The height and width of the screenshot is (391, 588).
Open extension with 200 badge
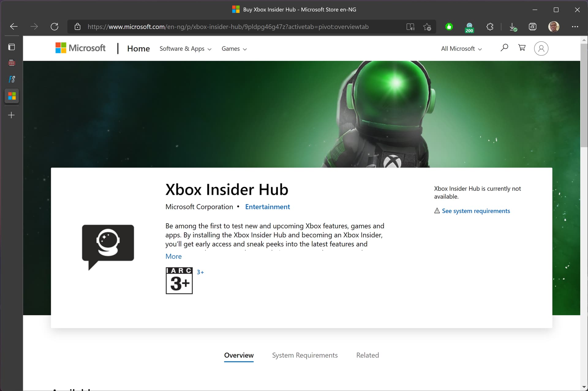469,27
